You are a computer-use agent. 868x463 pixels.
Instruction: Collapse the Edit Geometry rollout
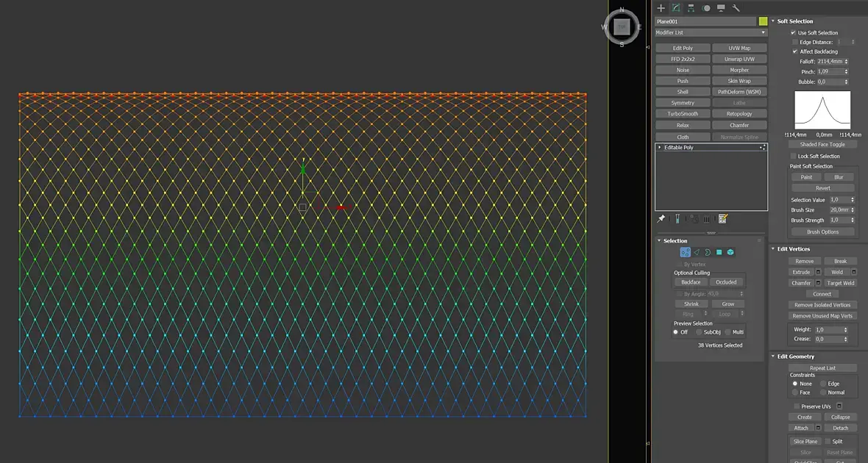coord(773,356)
